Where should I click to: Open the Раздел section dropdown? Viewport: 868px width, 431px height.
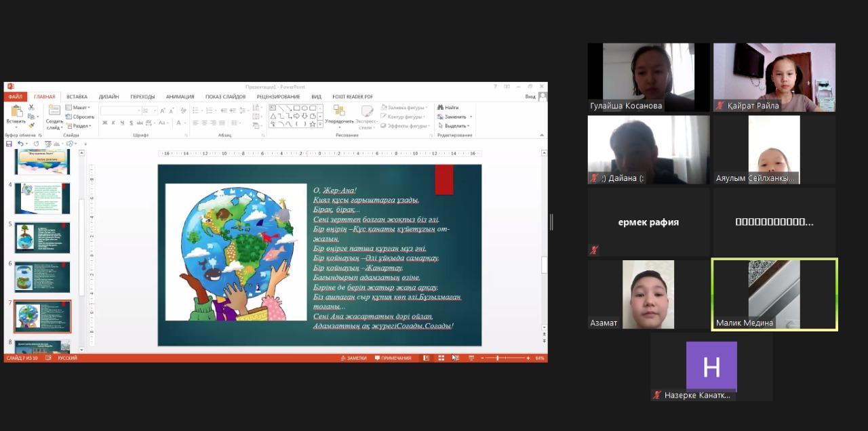79,125
